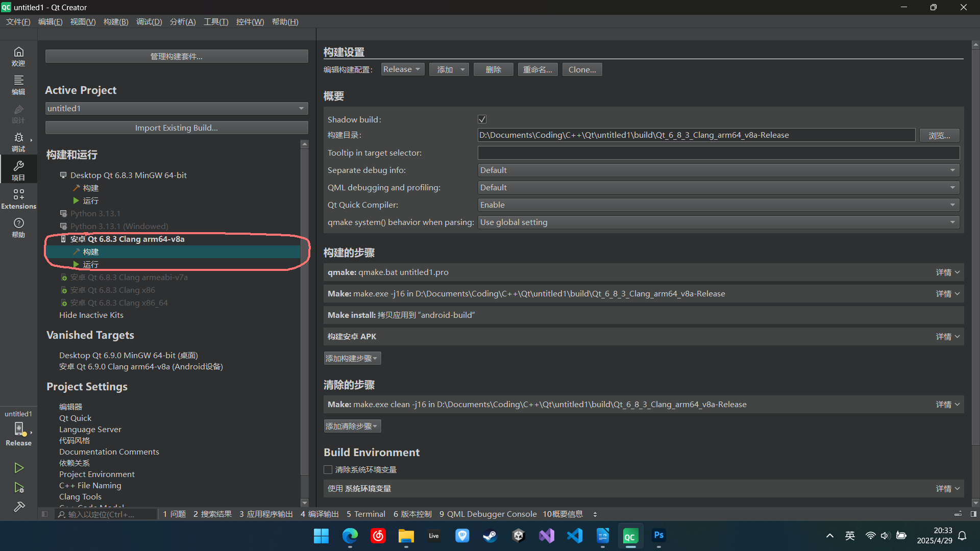Screen dimensions: 980x551
Task: Open Qt Quick Compiler dropdown
Action: tap(718, 205)
